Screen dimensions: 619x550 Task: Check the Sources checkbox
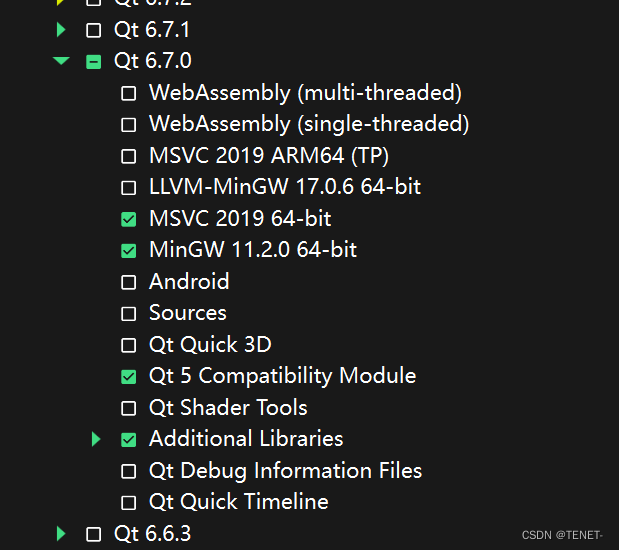tap(128, 314)
